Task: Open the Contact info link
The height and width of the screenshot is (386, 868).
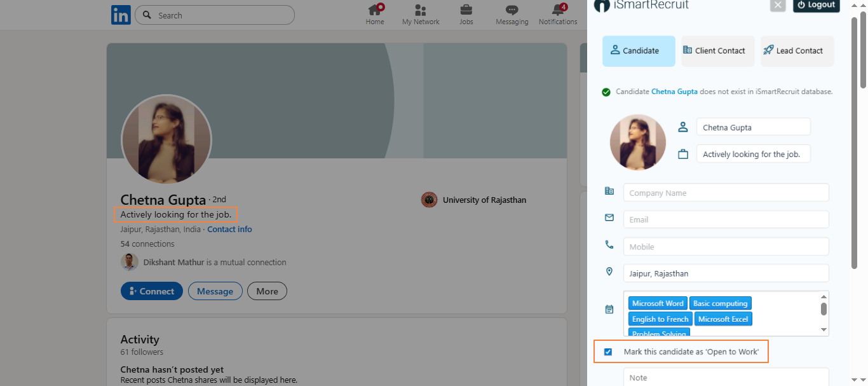Action: tap(229, 229)
